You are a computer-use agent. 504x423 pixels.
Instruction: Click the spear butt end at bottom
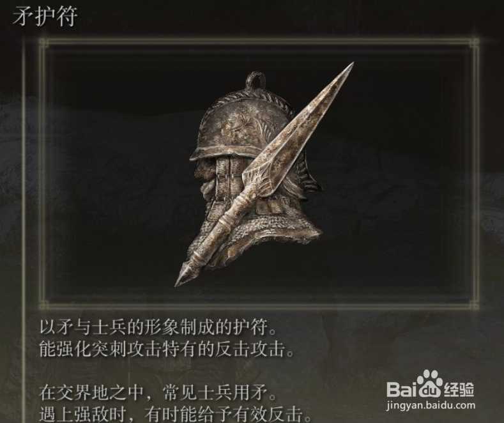(185, 274)
